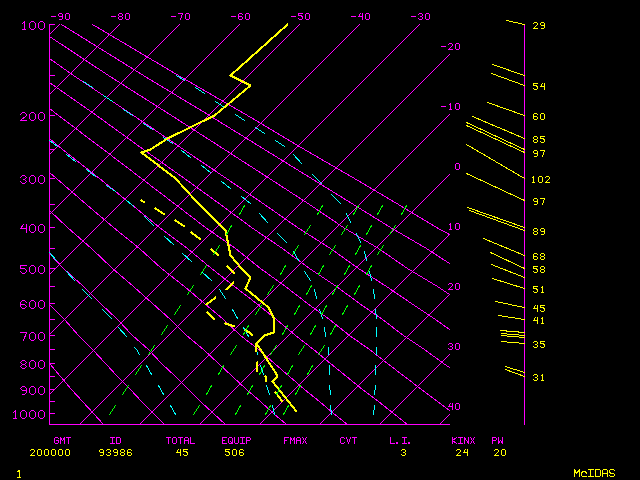640x480 pixels.
Task: Click the L.I. header label
Action: coord(401,440)
